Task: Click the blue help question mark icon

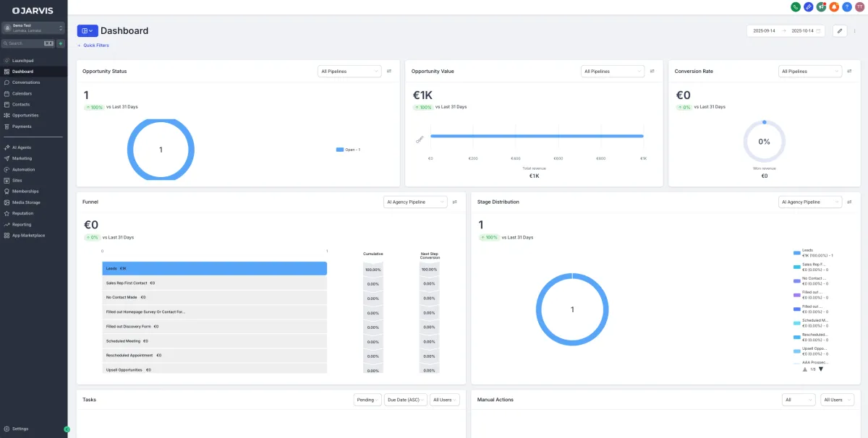Action: (x=846, y=7)
